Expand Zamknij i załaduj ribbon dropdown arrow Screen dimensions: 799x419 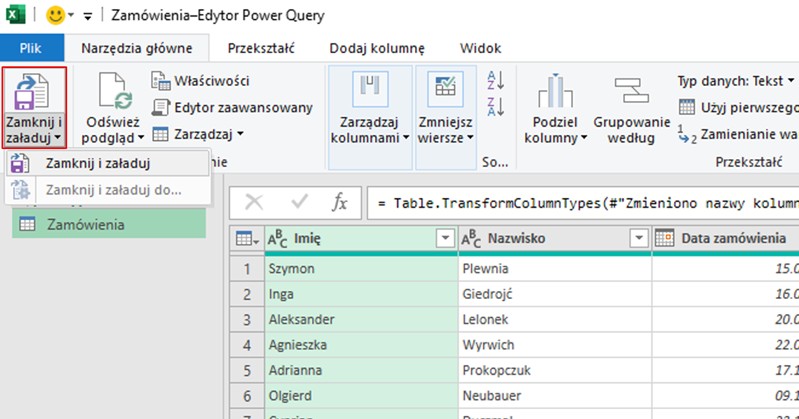tap(58, 137)
